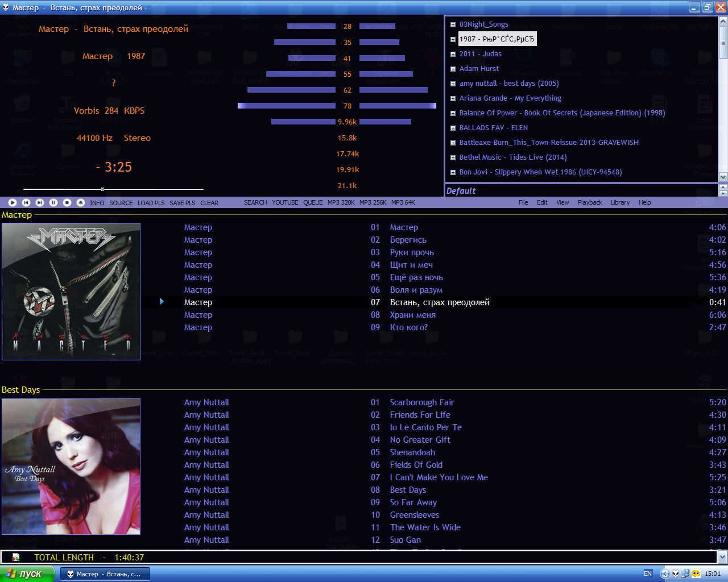Viewport: 728px width, 582px height.
Task: Expand the Adam Hurst node
Action: point(453,69)
